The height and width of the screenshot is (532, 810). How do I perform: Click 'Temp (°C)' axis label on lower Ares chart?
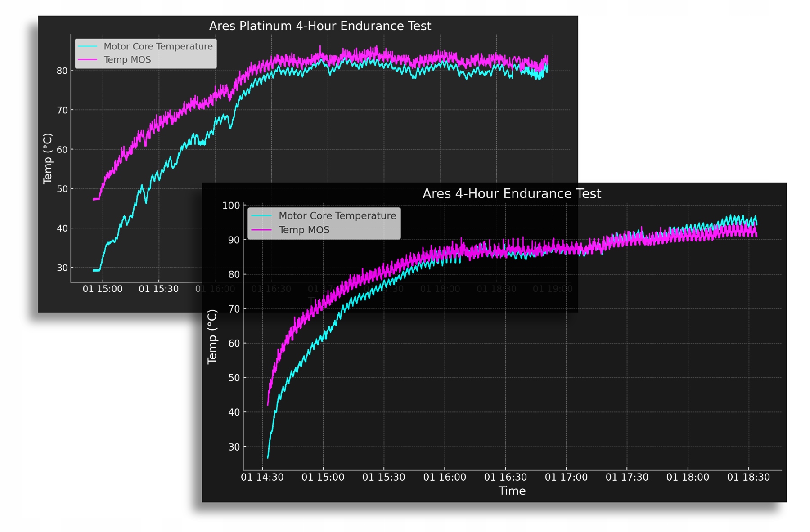click(212, 337)
